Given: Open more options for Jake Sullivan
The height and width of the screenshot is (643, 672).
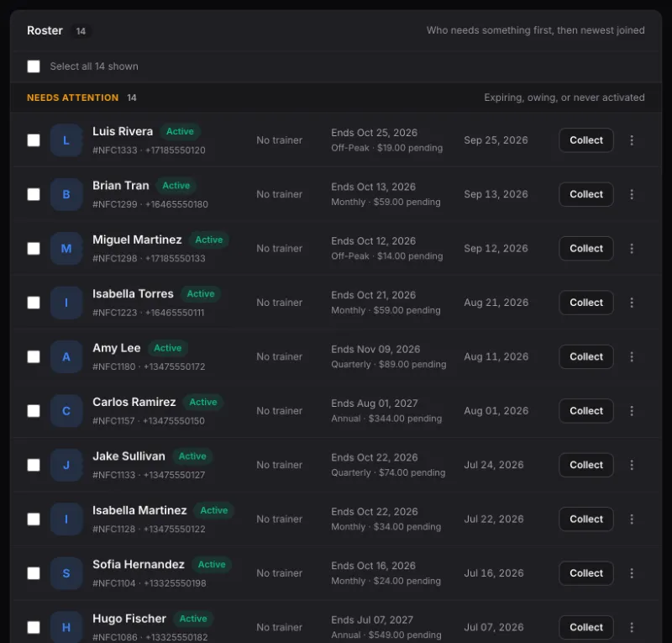Looking at the screenshot, I should (632, 465).
